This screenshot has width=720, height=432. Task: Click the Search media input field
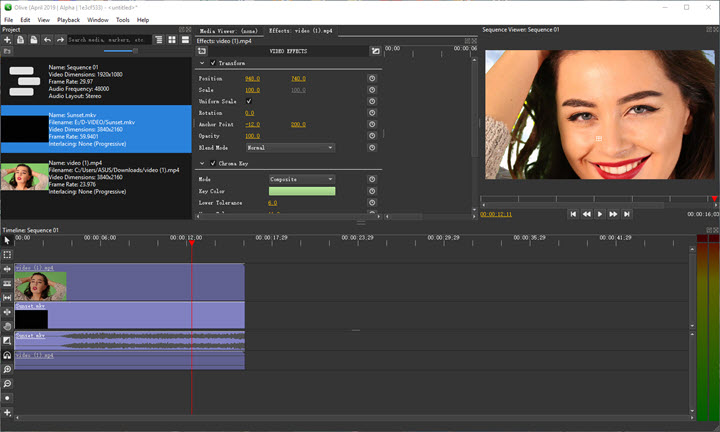109,40
